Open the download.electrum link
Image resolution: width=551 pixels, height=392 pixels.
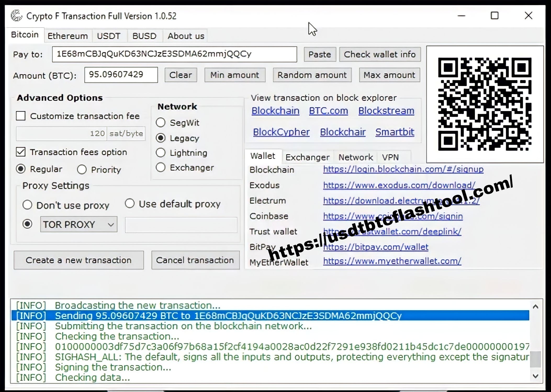401,200
